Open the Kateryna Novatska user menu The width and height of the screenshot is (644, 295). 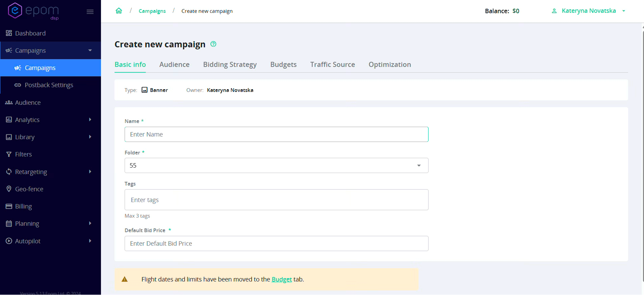tap(588, 11)
